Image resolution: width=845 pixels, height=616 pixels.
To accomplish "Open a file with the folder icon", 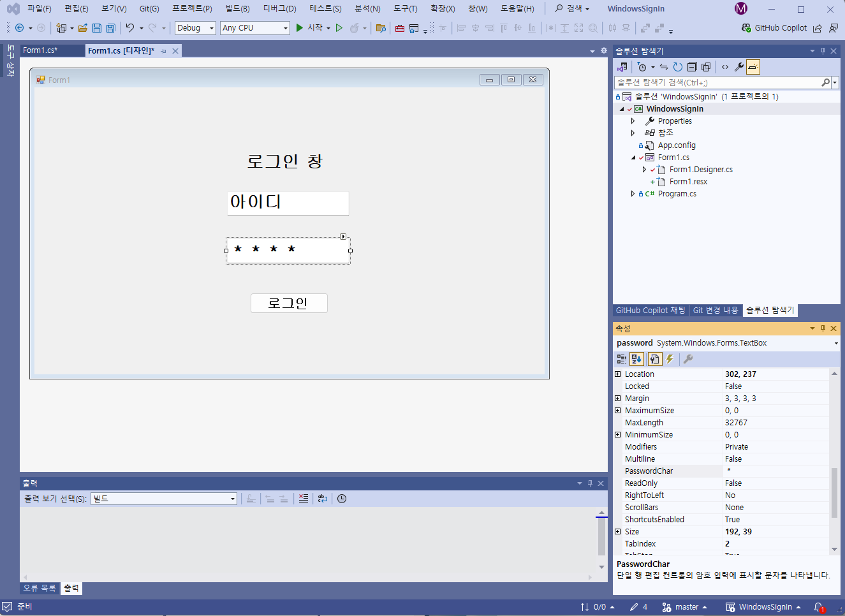I will (83, 28).
